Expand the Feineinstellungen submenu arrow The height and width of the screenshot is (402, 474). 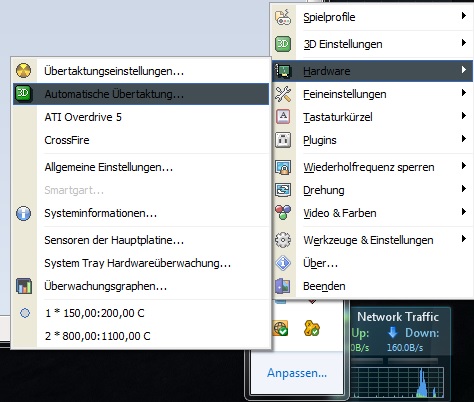tap(463, 93)
